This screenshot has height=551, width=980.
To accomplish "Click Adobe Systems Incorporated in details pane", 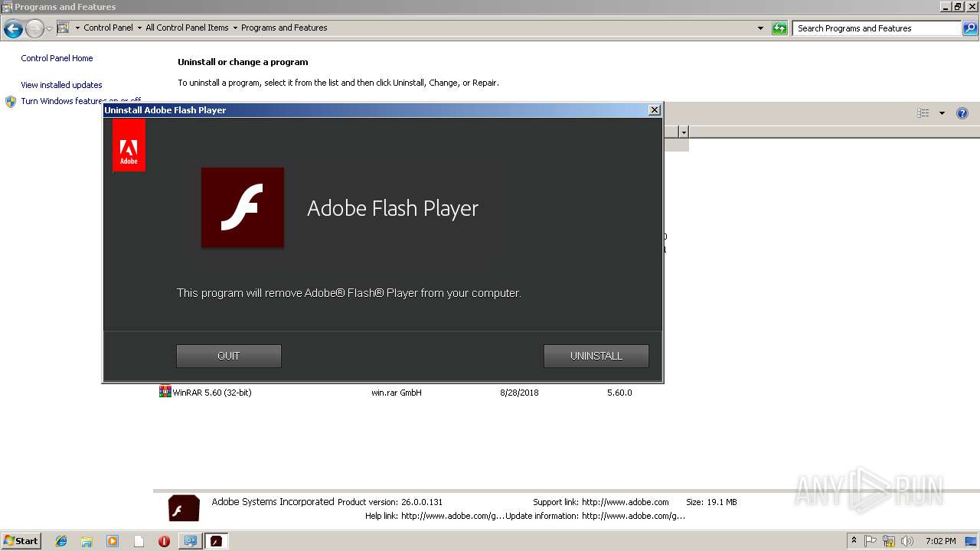I will pyautogui.click(x=273, y=502).
